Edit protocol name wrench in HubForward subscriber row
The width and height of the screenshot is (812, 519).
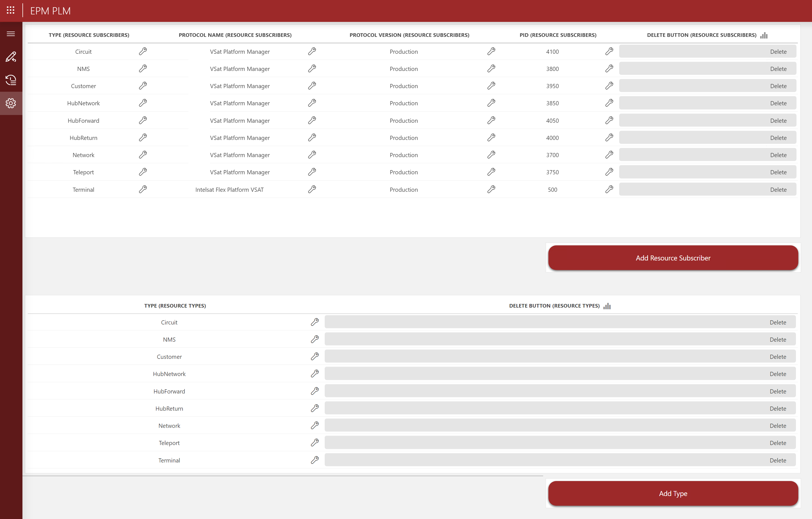click(312, 120)
